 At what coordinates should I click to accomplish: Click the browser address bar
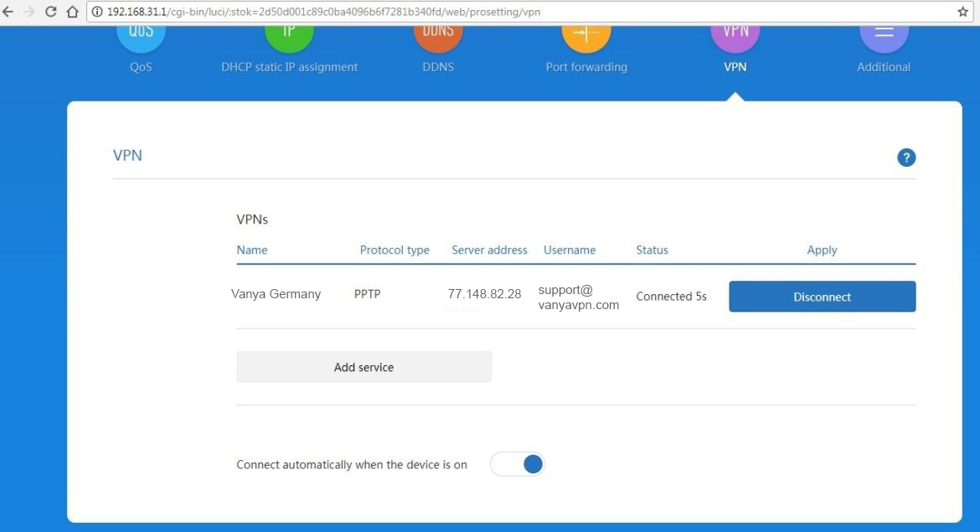pos(503,12)
